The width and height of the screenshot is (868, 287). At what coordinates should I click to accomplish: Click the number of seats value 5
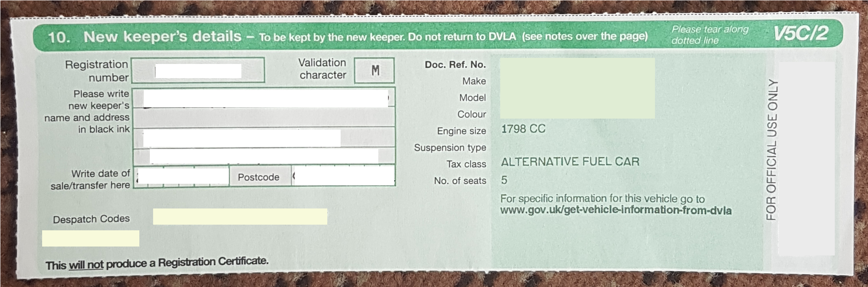click(x=504, y=180)
